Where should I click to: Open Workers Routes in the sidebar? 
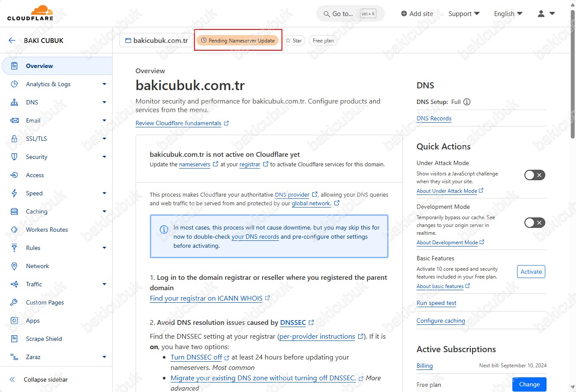(56, 230)
